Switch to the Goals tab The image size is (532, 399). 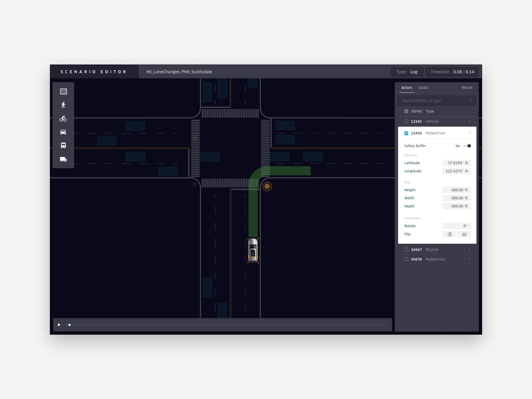coord(423,87)
